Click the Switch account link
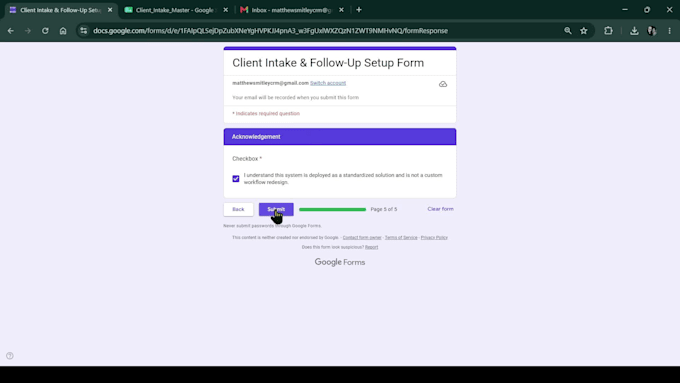This screenshot has width=680, height=383. pyautogui.click(x=328, y=83)
